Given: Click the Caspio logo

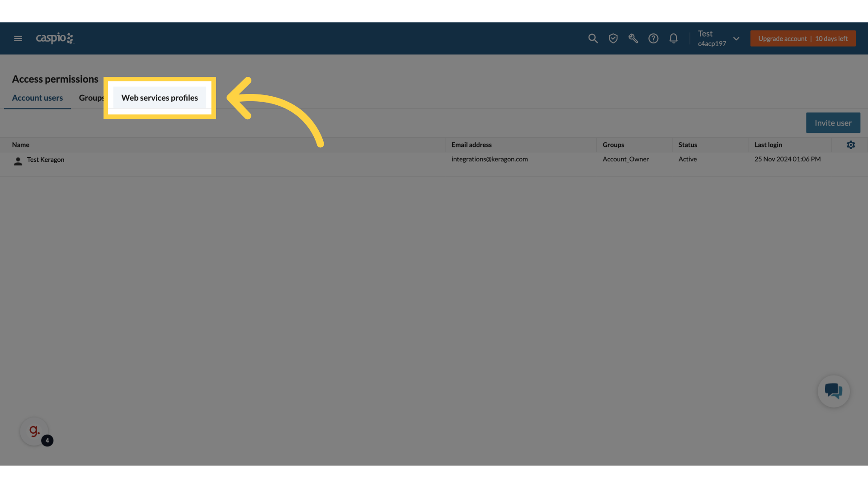Looking at the screenshot, I should (55, 38).
